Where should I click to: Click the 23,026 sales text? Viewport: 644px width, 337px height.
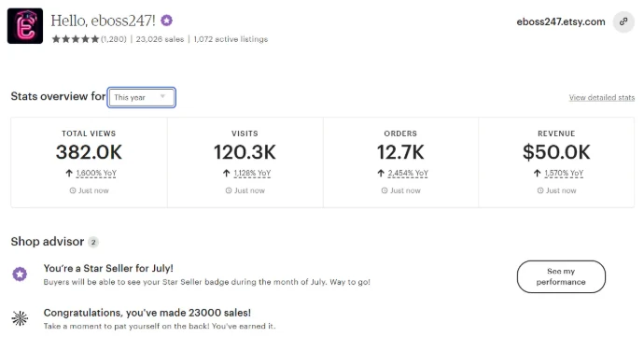coord(160,39)
